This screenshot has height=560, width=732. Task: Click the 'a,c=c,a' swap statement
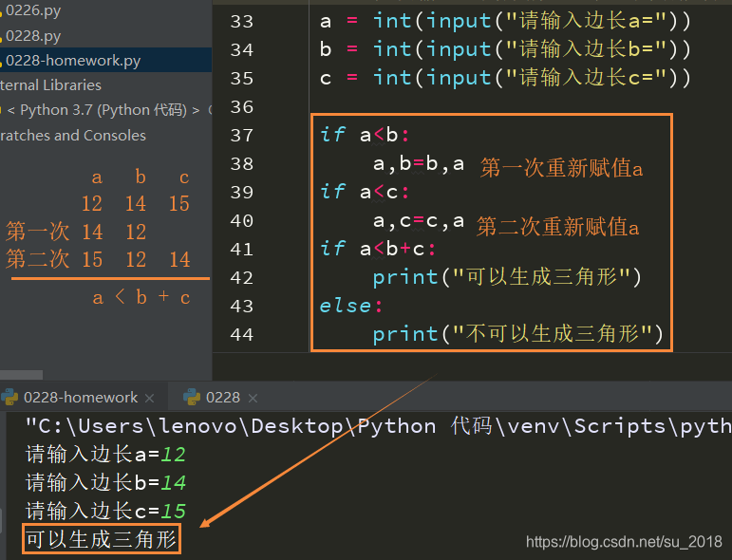tap(419, 221)
